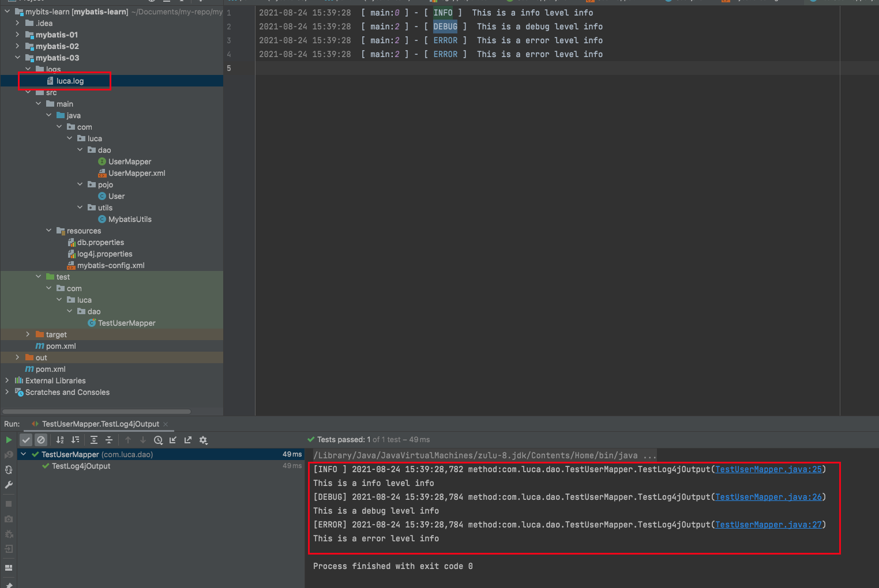The width and height of the screenshot is (879, 588).
Task: Collapse the utils package
Action: (80, 208)
